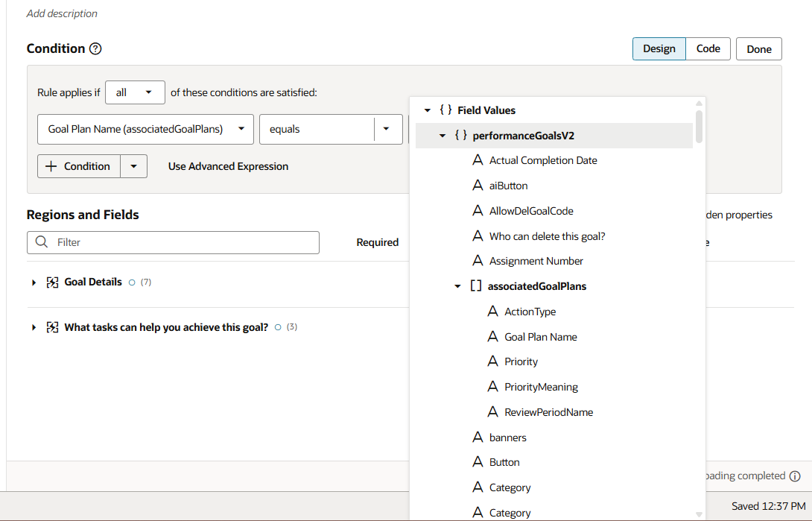Image resolution: width=812 pixels, height=521 pixels.
Task: Click the Goal Details region icon
Action: (x=52, y=282)
